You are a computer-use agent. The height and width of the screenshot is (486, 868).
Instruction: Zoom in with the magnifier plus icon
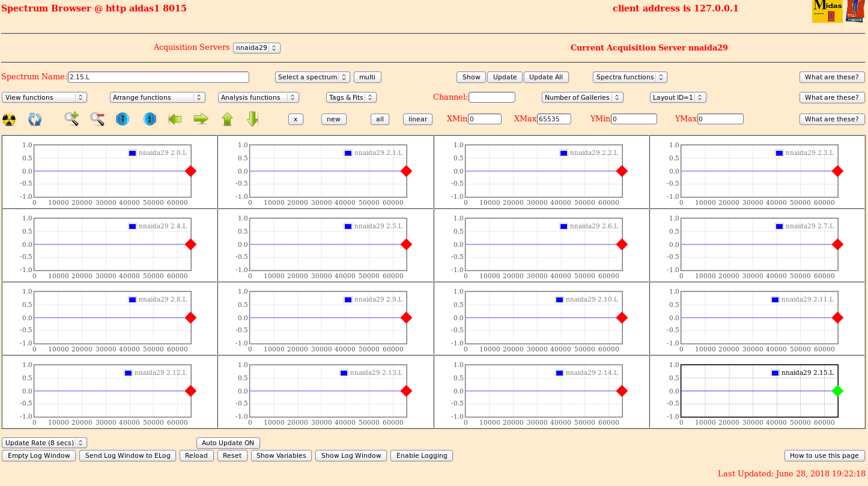click(x=71, y=119)
